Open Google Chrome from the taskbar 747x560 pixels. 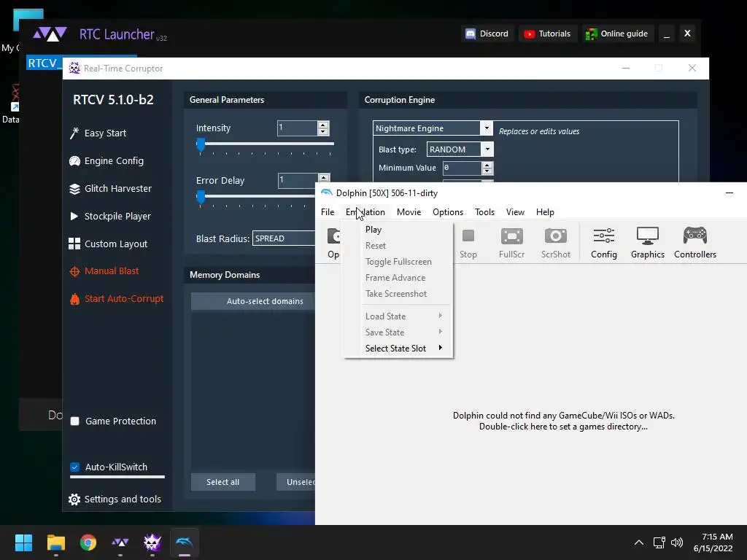pyautogui.click(x=88, y=542)
